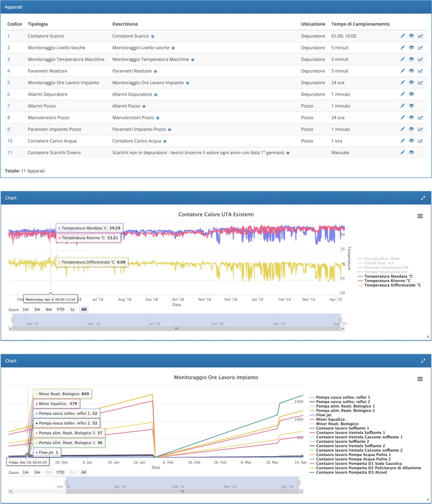The height and width of the screenshot is (504, 432).
Task: Open the chart icon for Contatore Carico Acqua
Action: (x=420, y=141)
